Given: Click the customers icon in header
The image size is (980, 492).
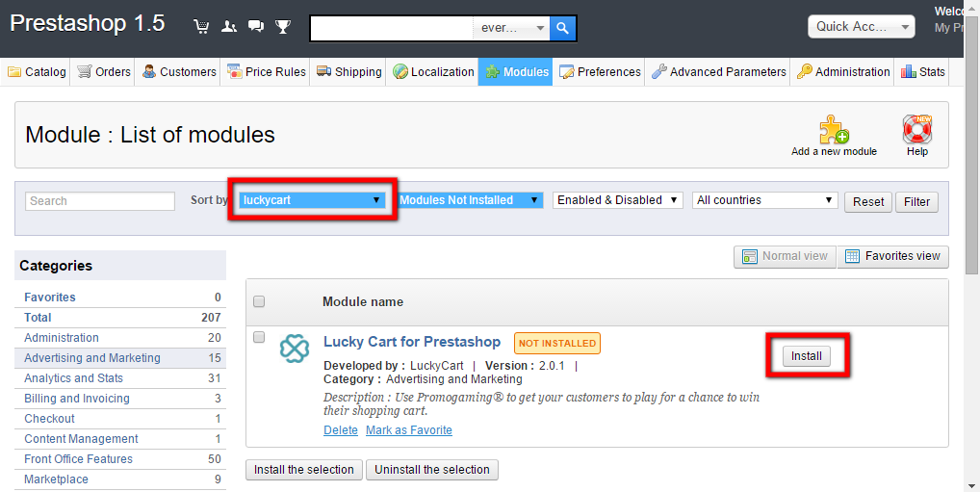Looking at the screenshot, I should tap(228, 27).
